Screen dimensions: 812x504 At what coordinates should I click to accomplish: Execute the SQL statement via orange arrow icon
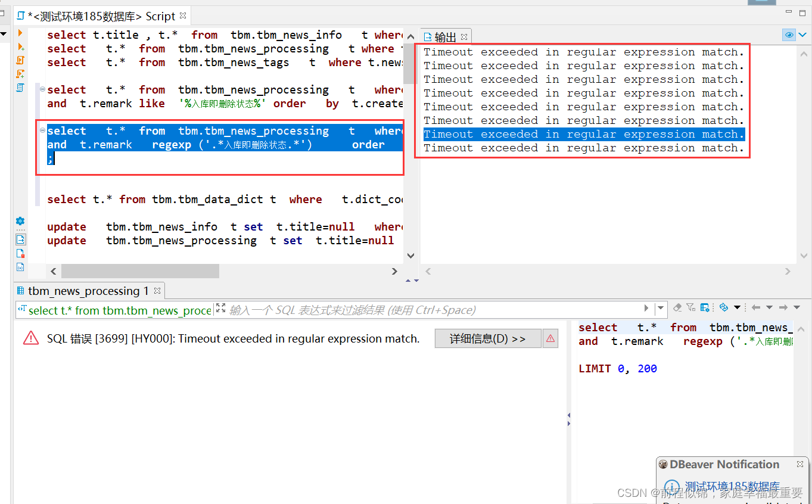pyautogui.click(x=20, y=33)
